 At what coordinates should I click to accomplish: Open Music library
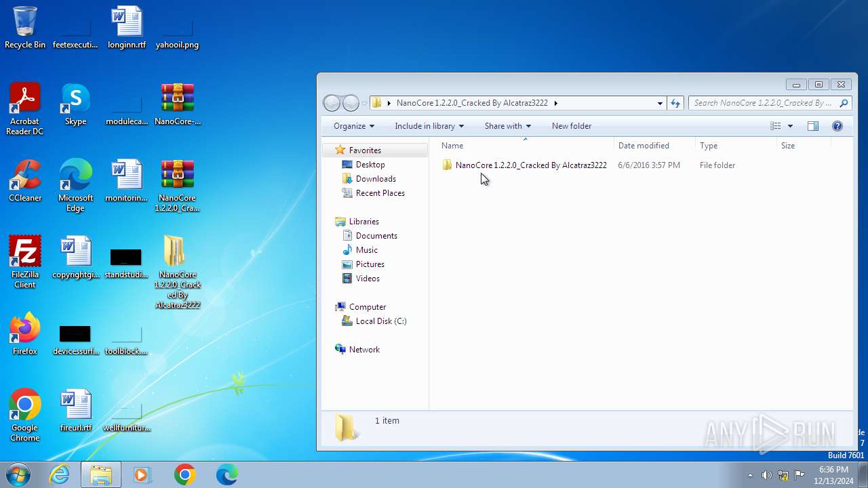[x=366, y=250]
